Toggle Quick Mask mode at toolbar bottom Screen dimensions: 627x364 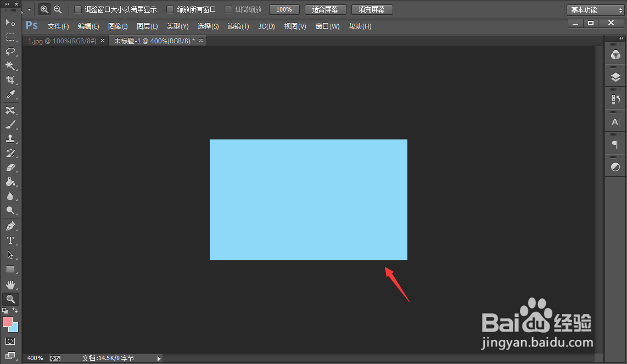[x=10, y=341]
